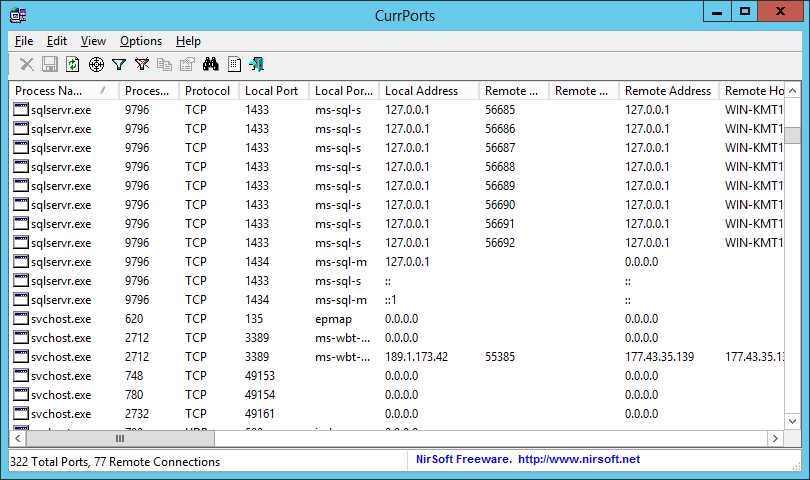Click process icon of sqlservr.exe row with remote port 56685
810x480 pixels.
21,110
